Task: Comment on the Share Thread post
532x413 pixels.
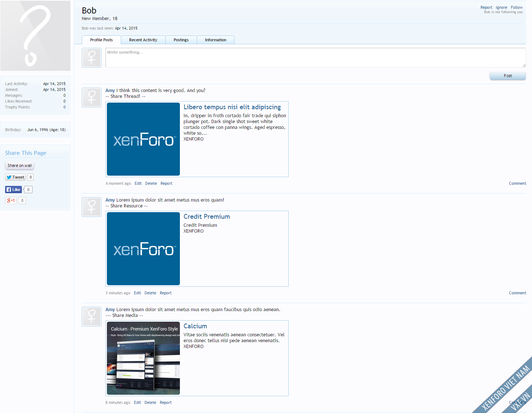Action: coord(517,183)
